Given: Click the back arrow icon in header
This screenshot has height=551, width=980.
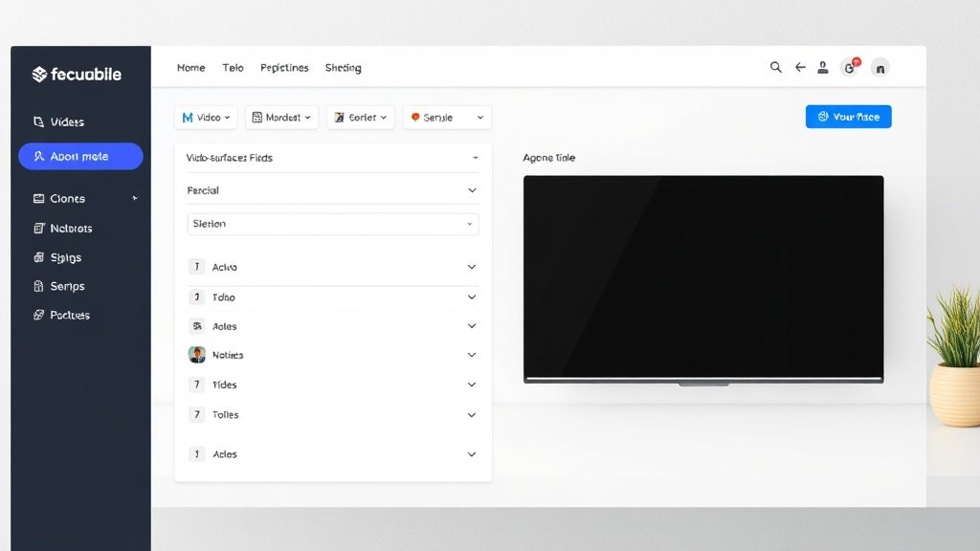Looking at the screenshot, I should 800,67.
